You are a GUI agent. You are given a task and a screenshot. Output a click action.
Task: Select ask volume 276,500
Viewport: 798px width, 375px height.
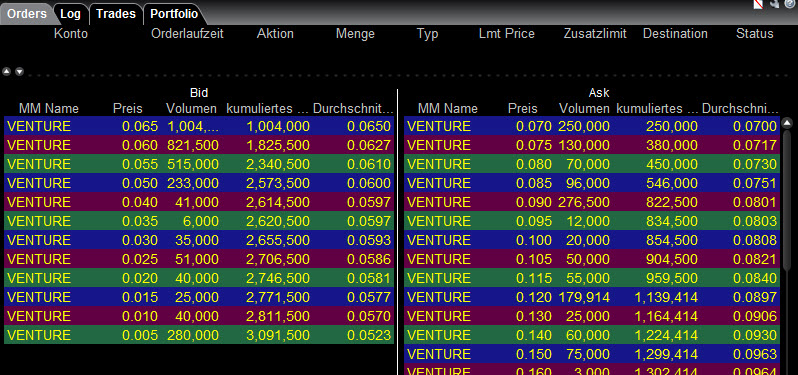(584, 203)
